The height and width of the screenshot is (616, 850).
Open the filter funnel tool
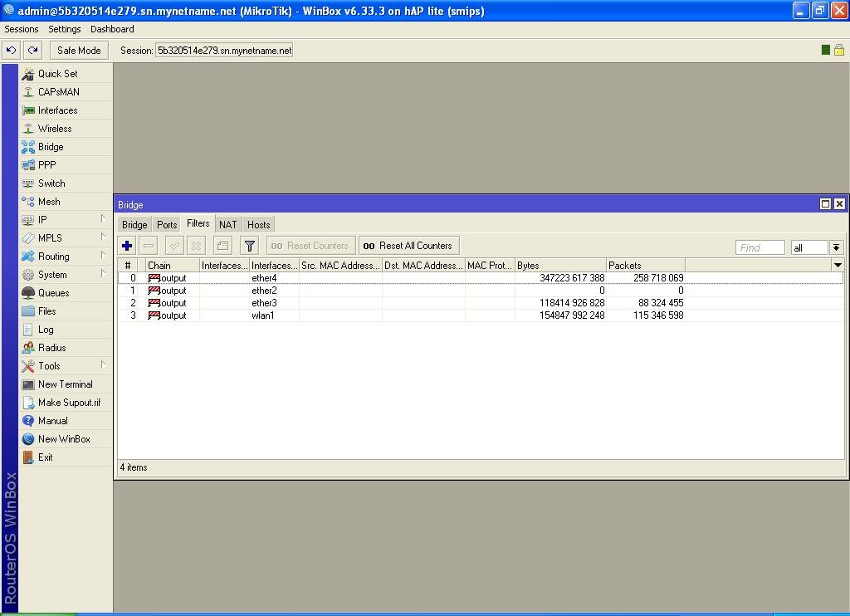(x=249, y=246)
